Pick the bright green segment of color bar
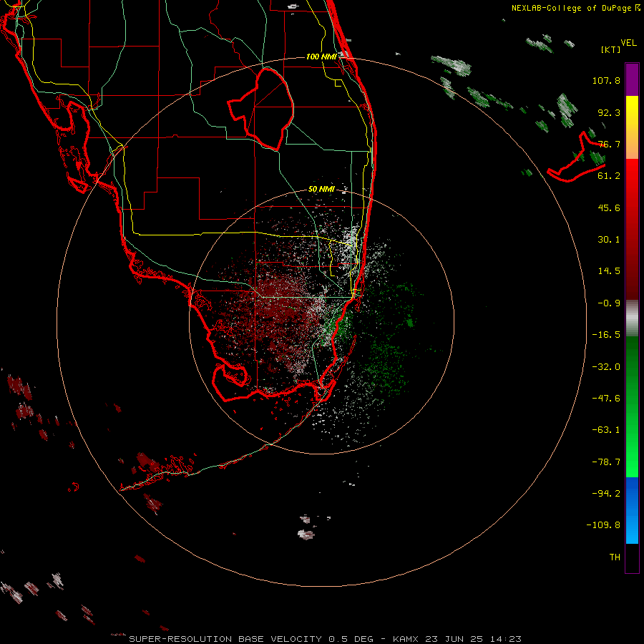 click(632, 406)
